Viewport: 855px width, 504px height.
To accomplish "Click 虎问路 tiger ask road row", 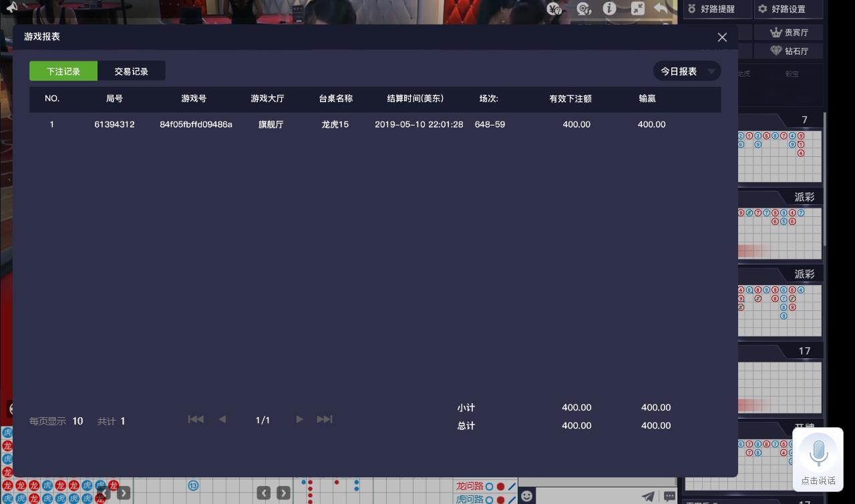I will click(x=486, y=499).
